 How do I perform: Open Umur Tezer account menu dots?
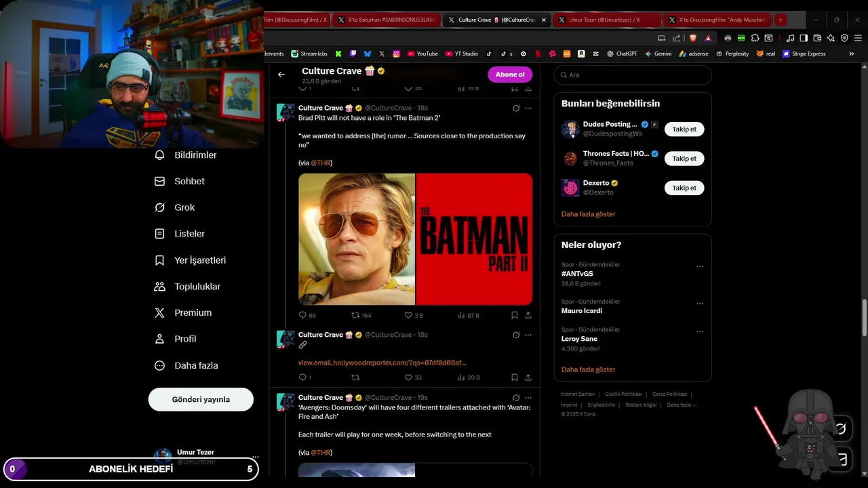(255, 457)
